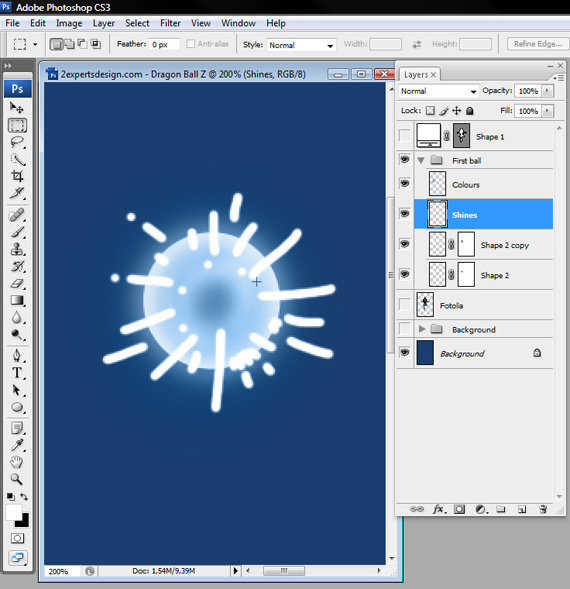
Task: Hide the Shines layer
Action: [x=404, y=214]
